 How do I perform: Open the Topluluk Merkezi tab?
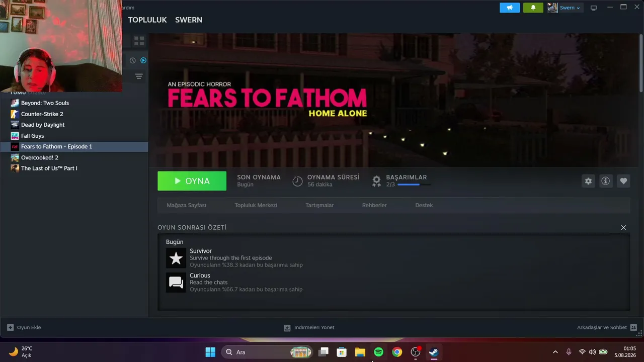pos(256,205)
